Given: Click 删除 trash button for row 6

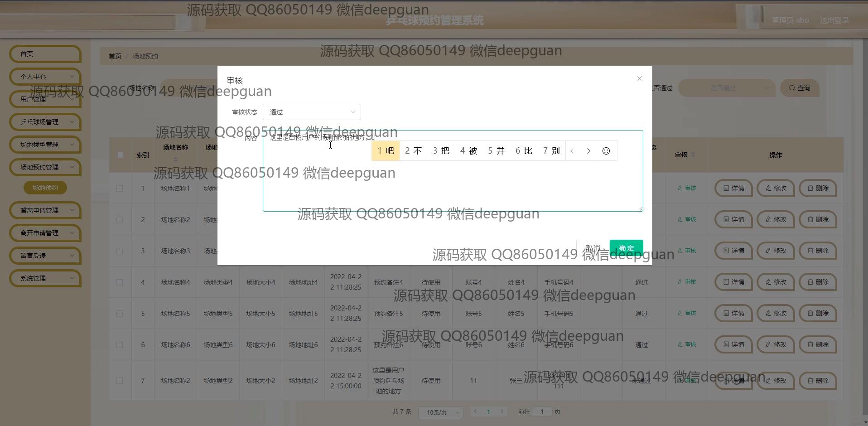Looking at the screenshot, I should coord(817,344).
